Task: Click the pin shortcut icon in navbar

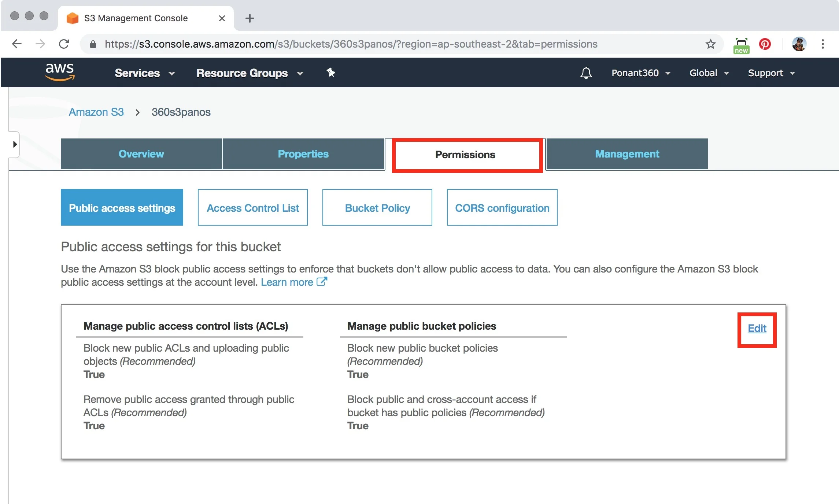Action: (331, 73)
